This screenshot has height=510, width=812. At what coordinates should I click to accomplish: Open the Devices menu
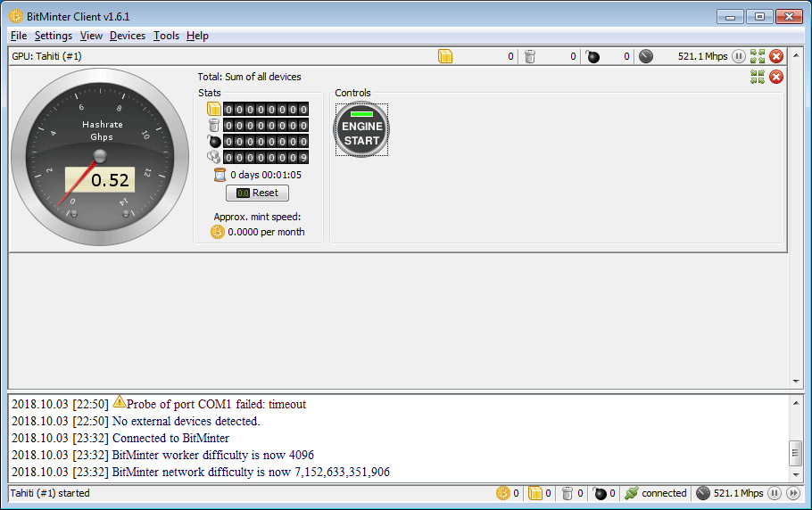point(128,36)
